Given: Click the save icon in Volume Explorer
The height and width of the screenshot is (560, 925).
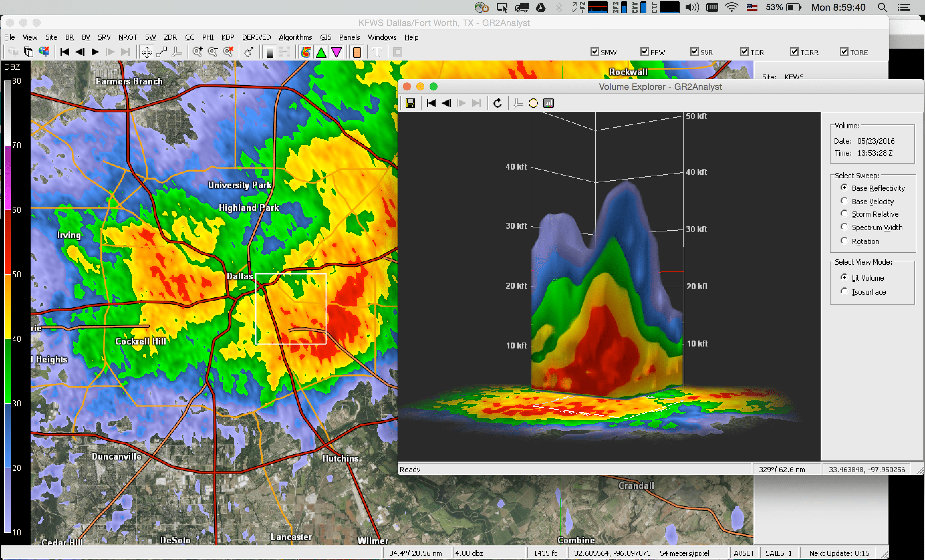Looking at the screenshot, I should point(410,103).
